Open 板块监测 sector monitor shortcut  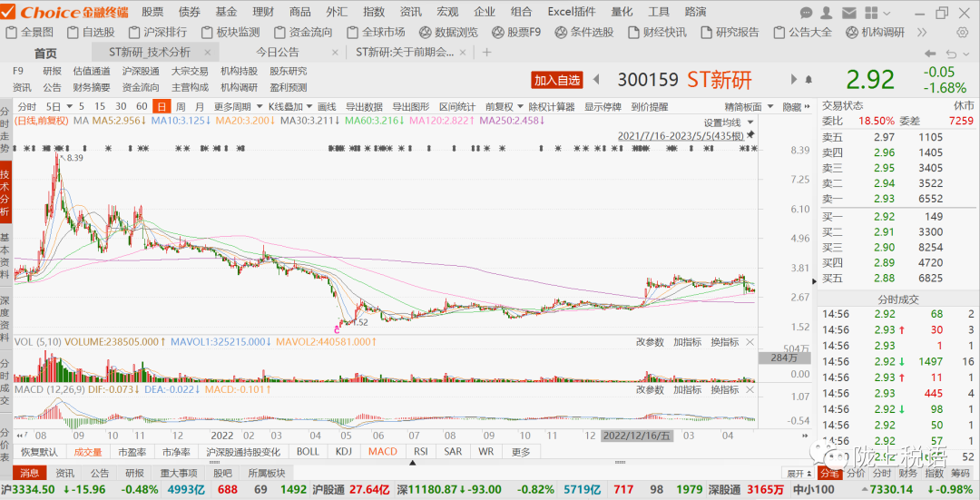click(230, 32)
